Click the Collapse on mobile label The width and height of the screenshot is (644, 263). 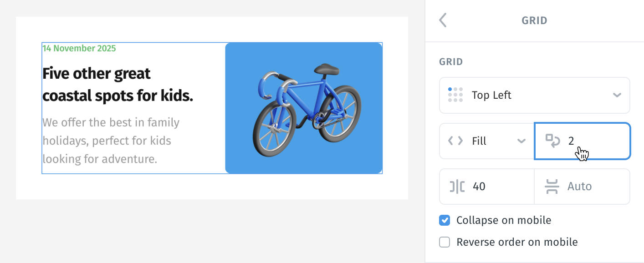tap(504, 220)
